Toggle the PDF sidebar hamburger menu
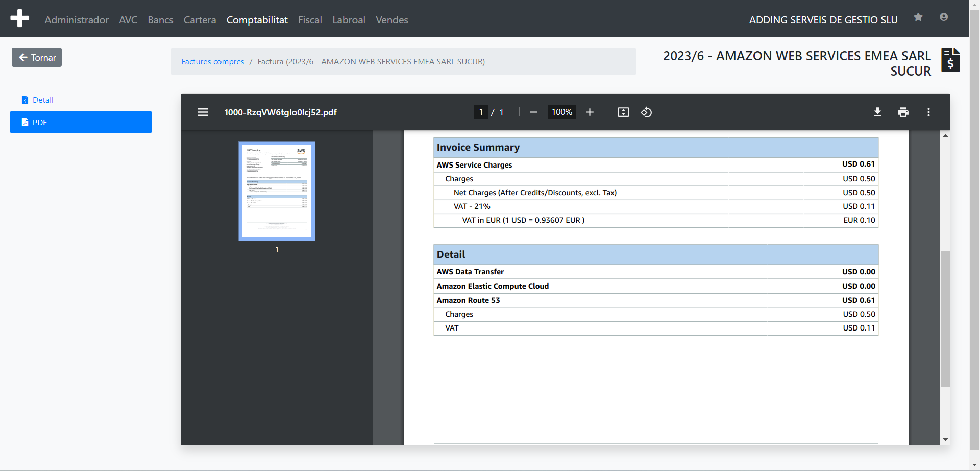The height and width of the screenshot is (471, 980). tap(203, 112)
